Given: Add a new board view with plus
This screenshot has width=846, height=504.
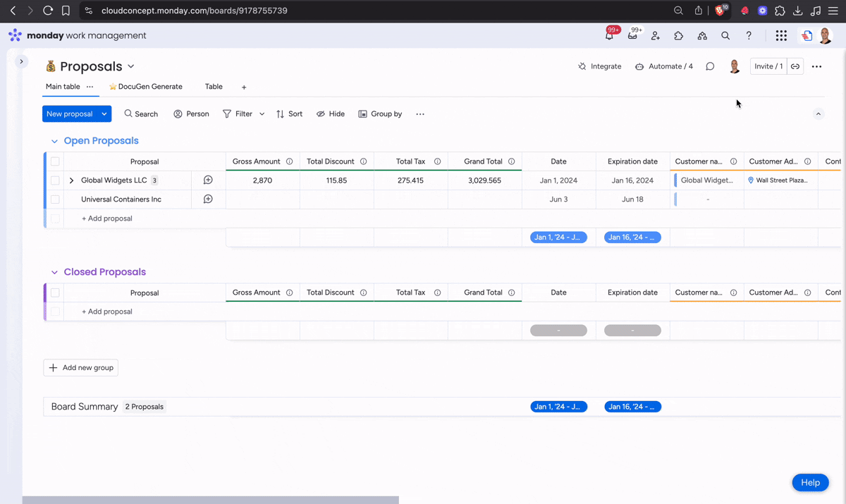Looking at the screenshot, I should (244, 87).
